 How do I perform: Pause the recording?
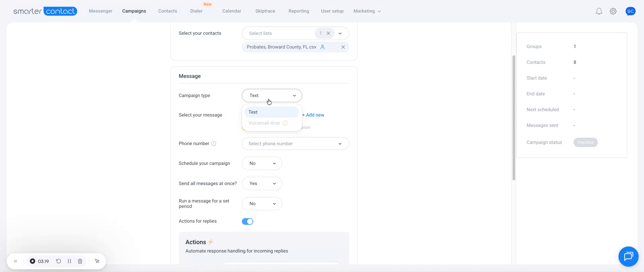[x=69, y=261]
